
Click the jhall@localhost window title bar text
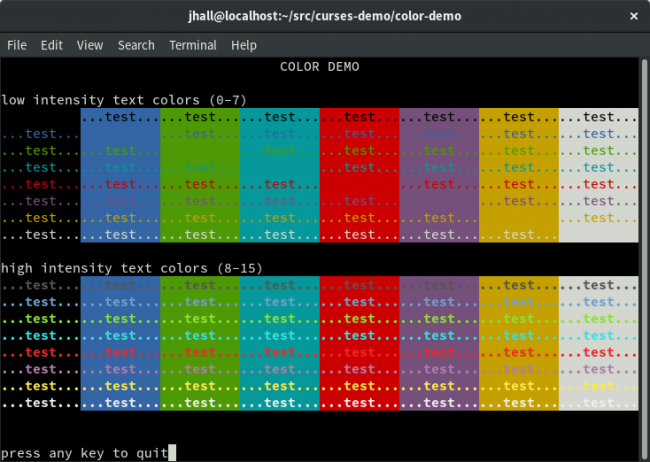324,16
